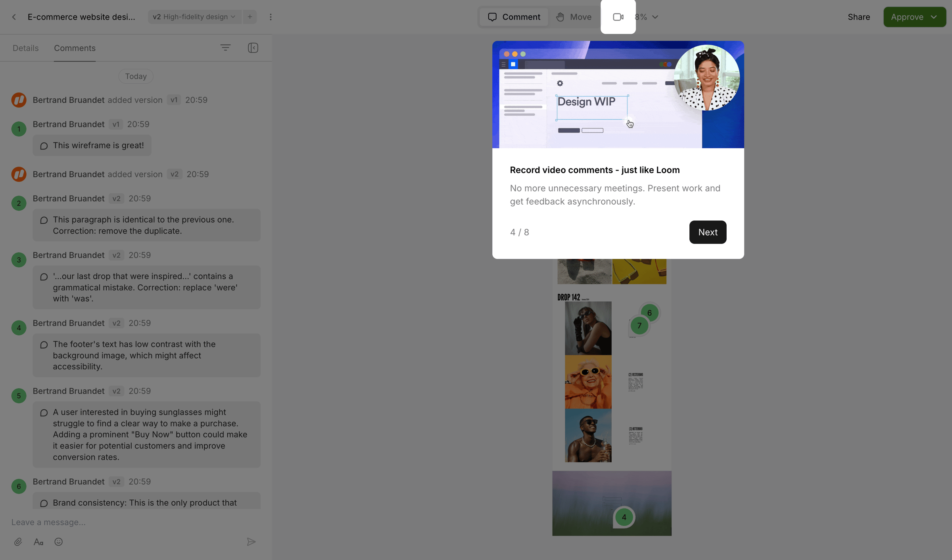The height and width of the screenshot is (560, 952).
Task: Click the Today date label
Action: pos(136,76)
